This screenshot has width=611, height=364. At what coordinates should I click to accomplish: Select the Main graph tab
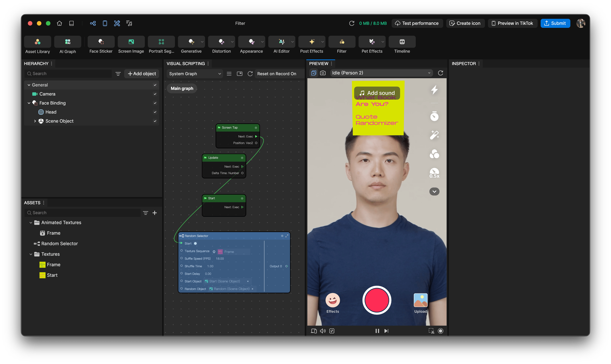pyautogui.click(x=182, y=88)
